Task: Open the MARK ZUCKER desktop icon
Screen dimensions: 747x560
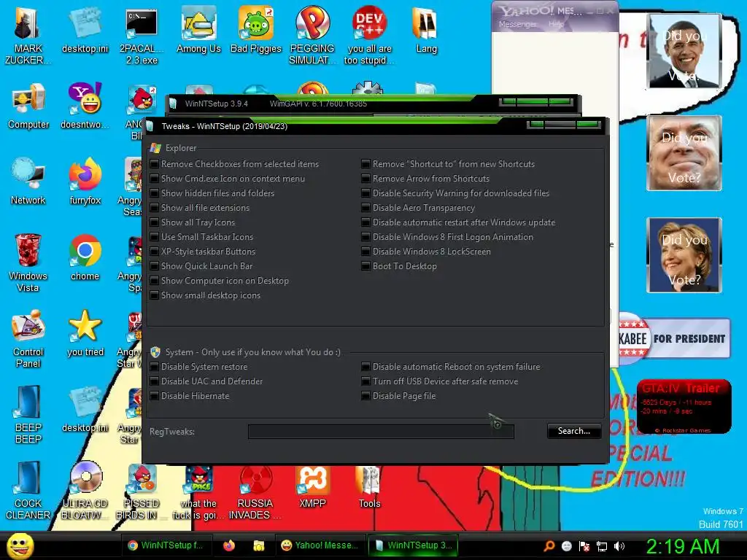Action: click(28, 36)
